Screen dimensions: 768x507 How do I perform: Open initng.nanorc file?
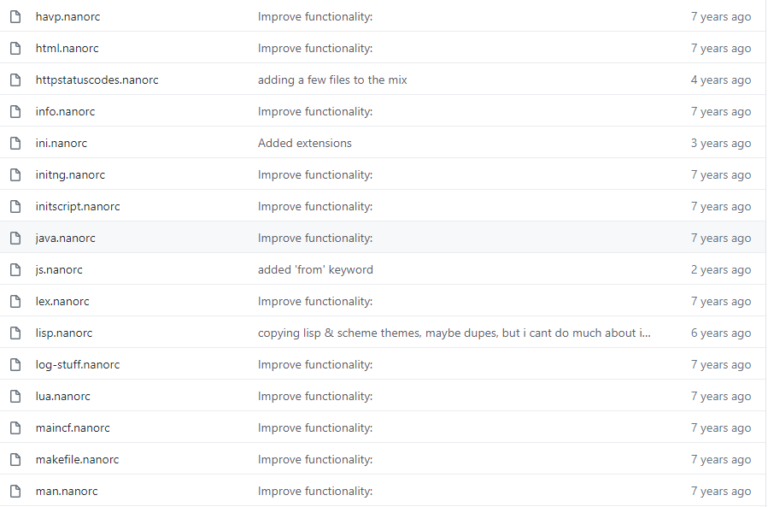coord(70,175)
